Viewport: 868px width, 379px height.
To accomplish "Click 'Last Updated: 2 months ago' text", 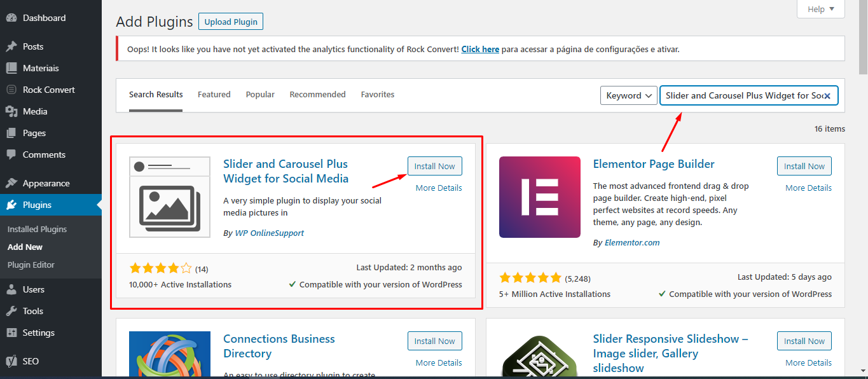I will click(x=409, y=268).
